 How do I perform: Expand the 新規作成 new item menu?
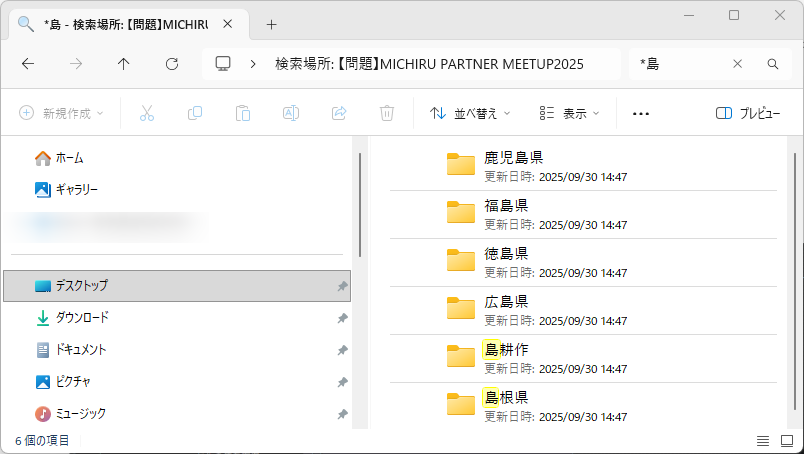pos(62,113)
